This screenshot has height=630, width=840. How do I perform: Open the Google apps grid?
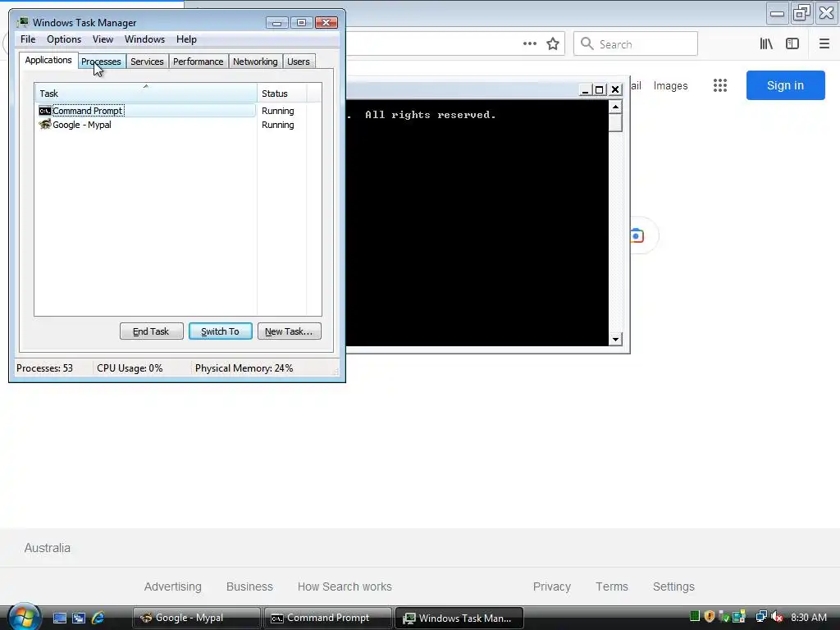click(720, 85)
